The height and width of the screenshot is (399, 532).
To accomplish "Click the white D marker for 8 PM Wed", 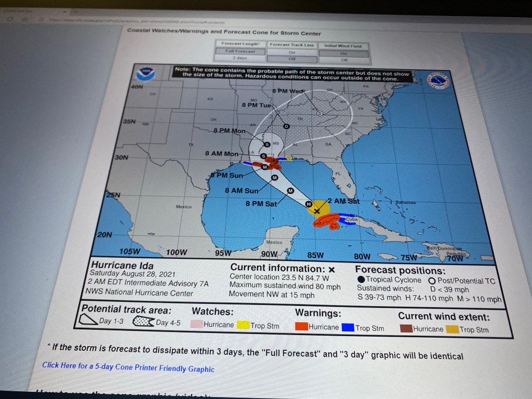I will click(320, 113).
